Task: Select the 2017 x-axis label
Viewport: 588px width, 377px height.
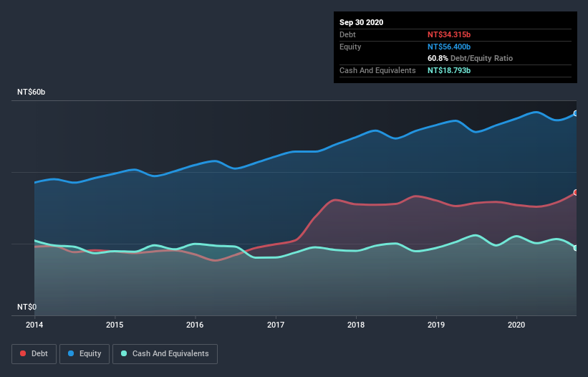Action: [276, 325]
